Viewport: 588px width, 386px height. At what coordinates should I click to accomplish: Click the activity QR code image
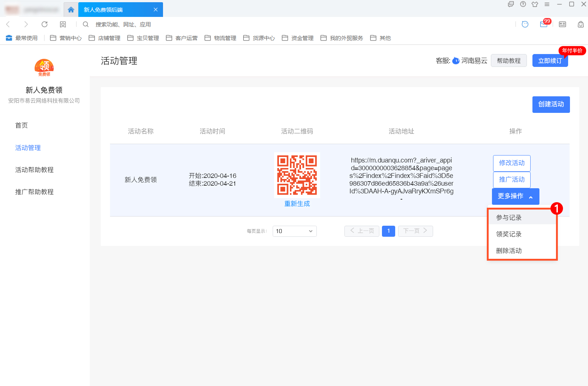(x=297, y=175)
